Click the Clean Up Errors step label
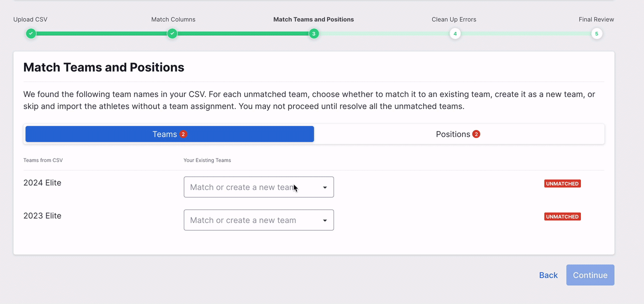 454,19
